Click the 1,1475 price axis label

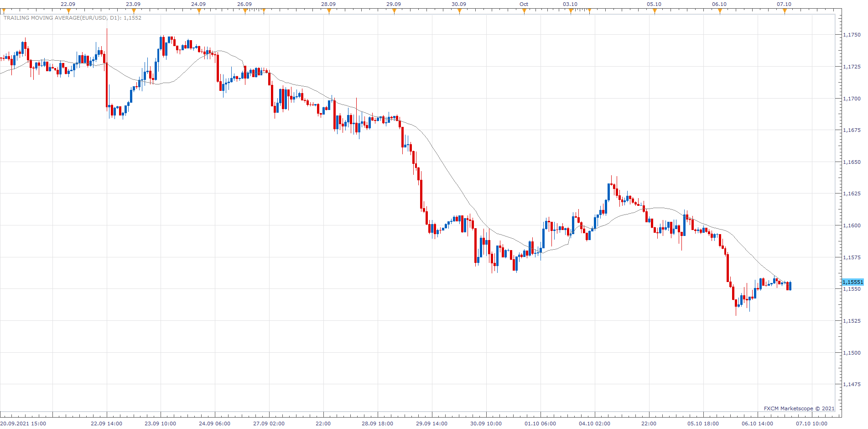852,384
